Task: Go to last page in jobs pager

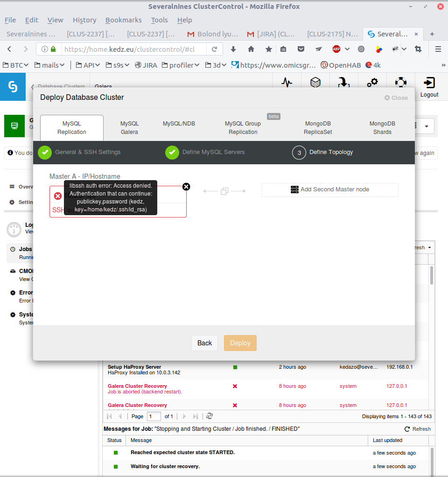Action: (196, 416)
